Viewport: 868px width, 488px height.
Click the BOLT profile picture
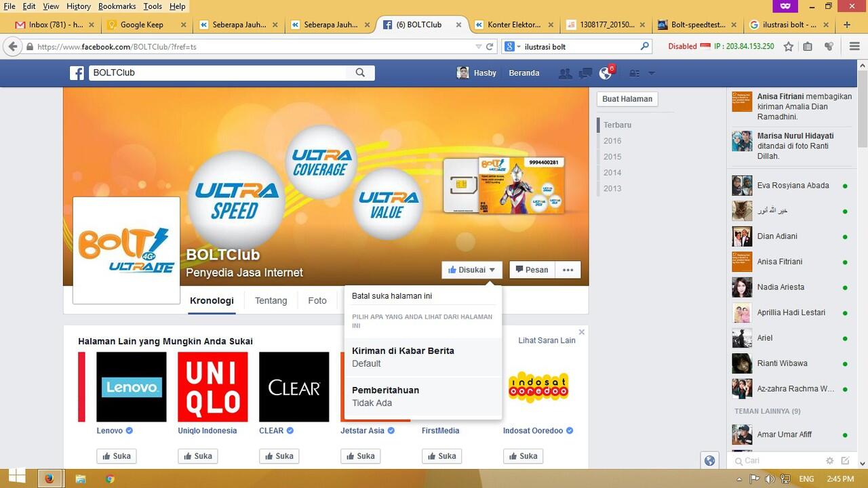pos(127,250)
